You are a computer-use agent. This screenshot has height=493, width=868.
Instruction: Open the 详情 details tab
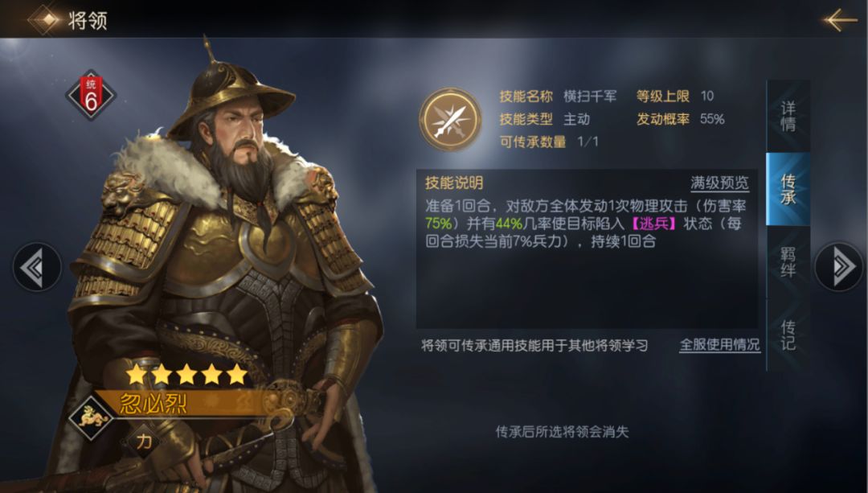788,117
